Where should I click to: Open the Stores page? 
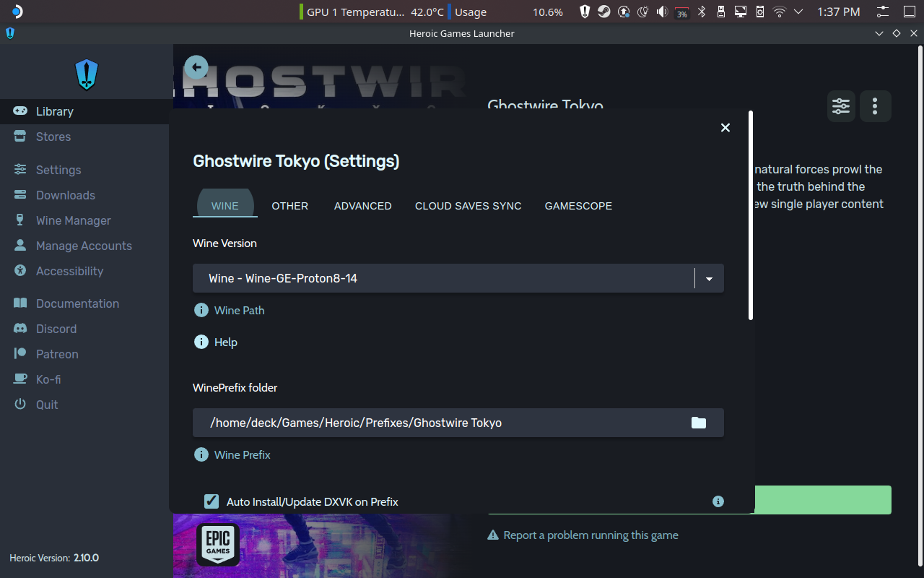click(x=53, y=137)
